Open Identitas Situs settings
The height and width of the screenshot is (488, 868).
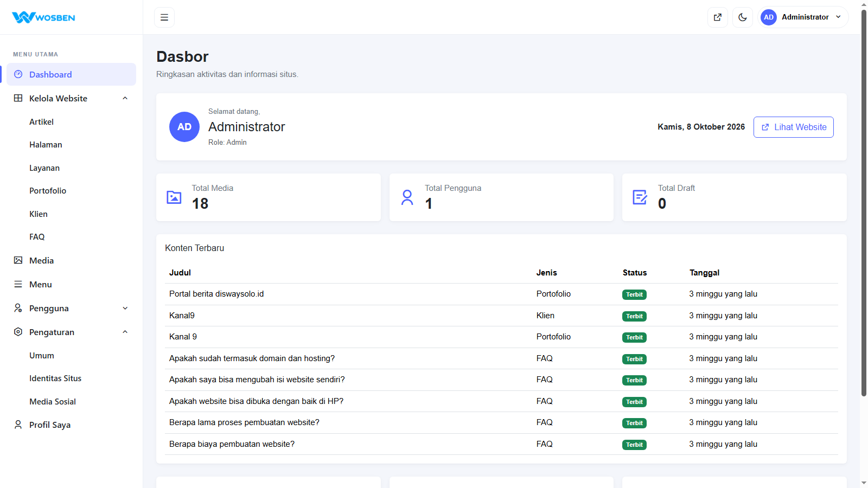55,378
